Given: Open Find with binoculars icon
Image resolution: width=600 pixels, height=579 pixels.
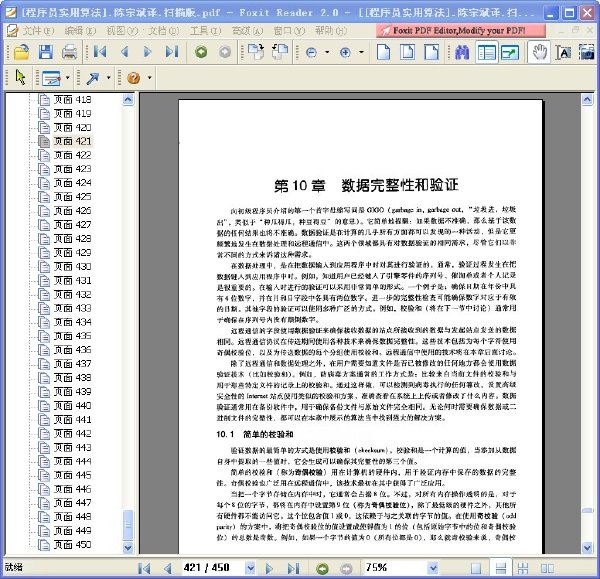Looking at the screenshot, I should (462, 52).
